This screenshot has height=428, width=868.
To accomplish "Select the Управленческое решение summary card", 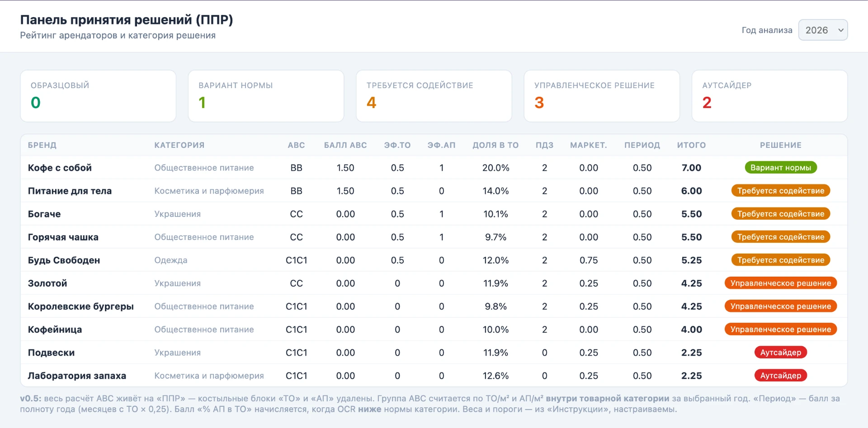I will 602,96.
